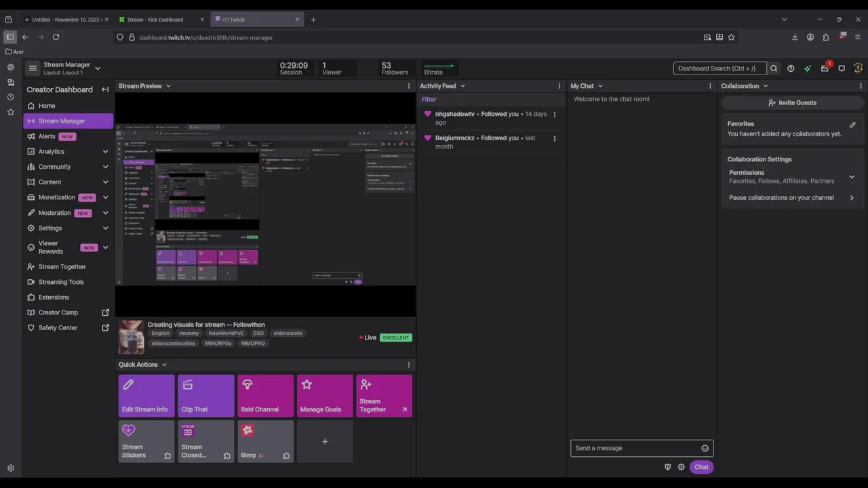The width and height of the screenshot is (868, 488).
Task: Expand the Community section
Action: tap(105, 167)
